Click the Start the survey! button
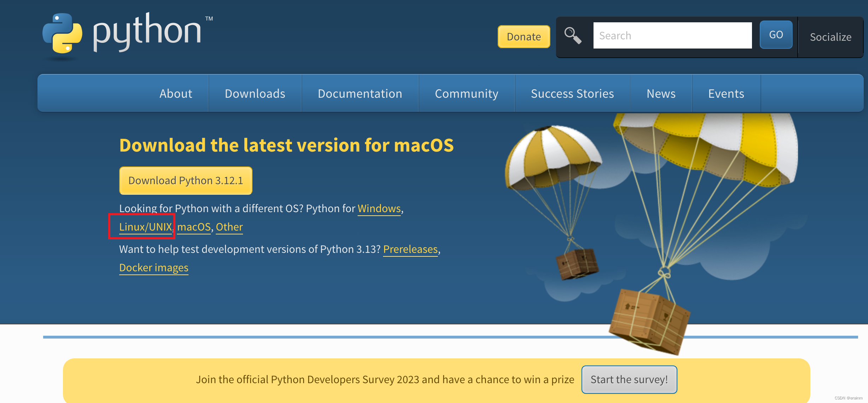 629,380
